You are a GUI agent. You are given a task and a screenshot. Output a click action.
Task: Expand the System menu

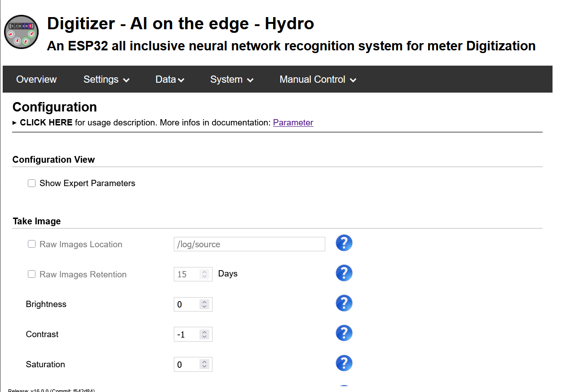point(232,80)
